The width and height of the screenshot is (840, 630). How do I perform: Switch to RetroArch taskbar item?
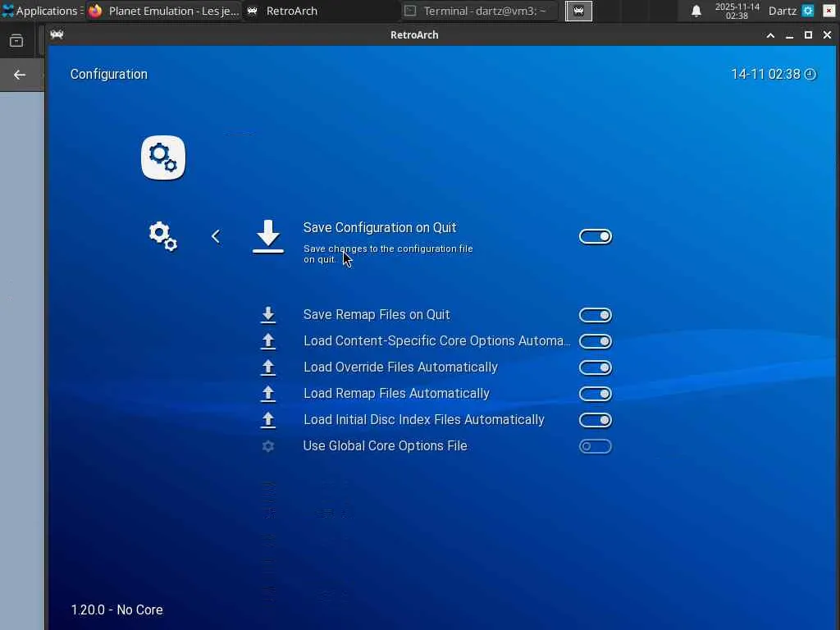pos(322,11)
